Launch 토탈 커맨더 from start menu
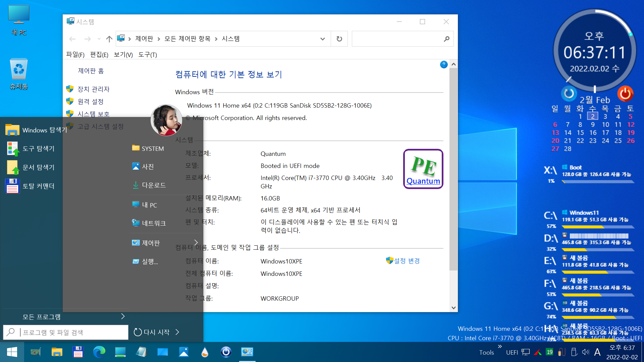 (x=30, y=186)
